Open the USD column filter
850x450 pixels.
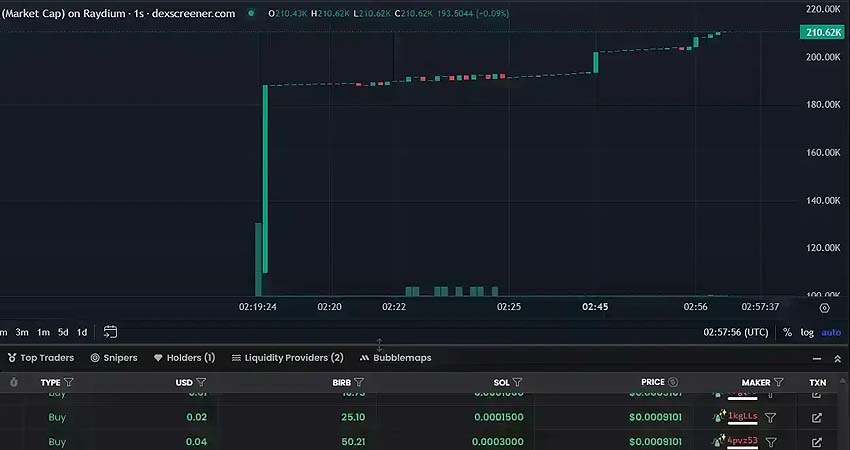(201, 382)
